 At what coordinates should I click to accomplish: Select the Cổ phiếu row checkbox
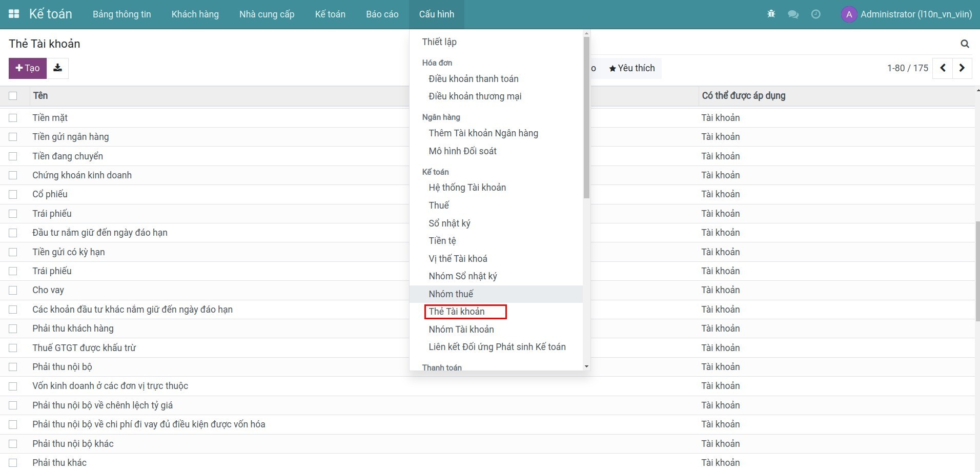(13, 194)
